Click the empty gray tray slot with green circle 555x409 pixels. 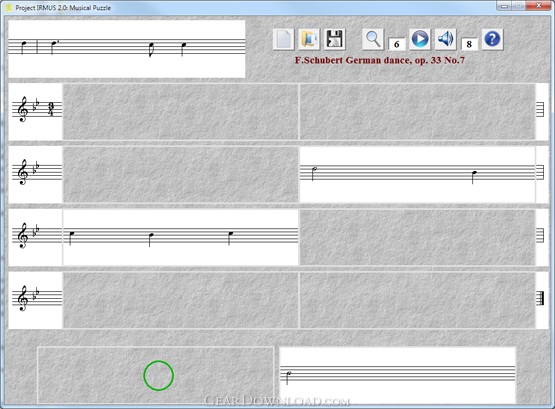coord(155,375)
